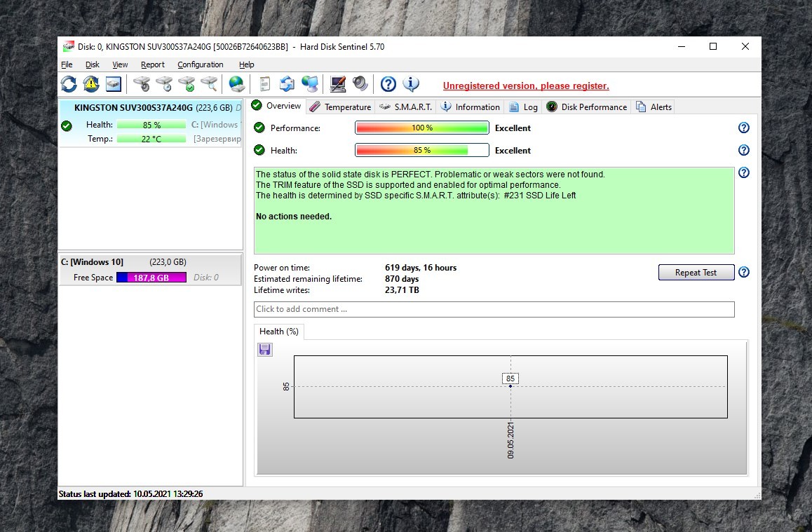Click the Repeat Test button
812x532 pixels.
pyautogui.click(x=696, y=272)
